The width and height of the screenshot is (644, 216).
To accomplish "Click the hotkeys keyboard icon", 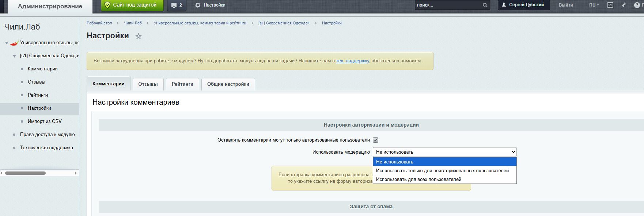I will point(610,5).
